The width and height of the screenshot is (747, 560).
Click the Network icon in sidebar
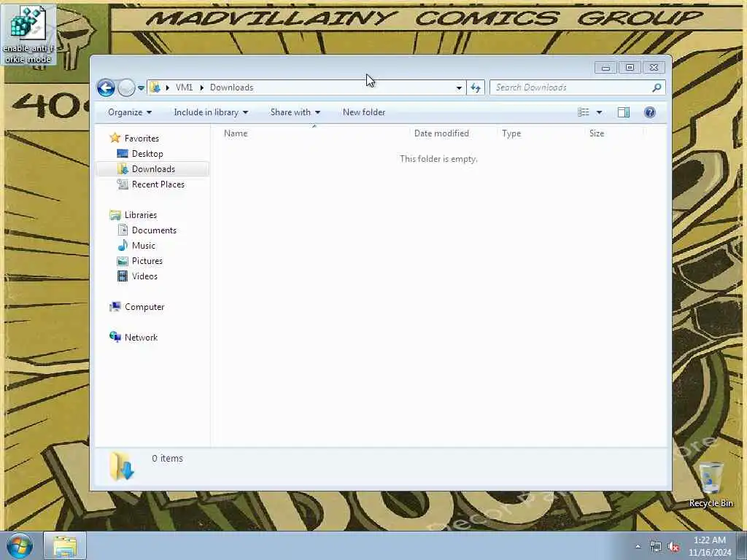115,337
